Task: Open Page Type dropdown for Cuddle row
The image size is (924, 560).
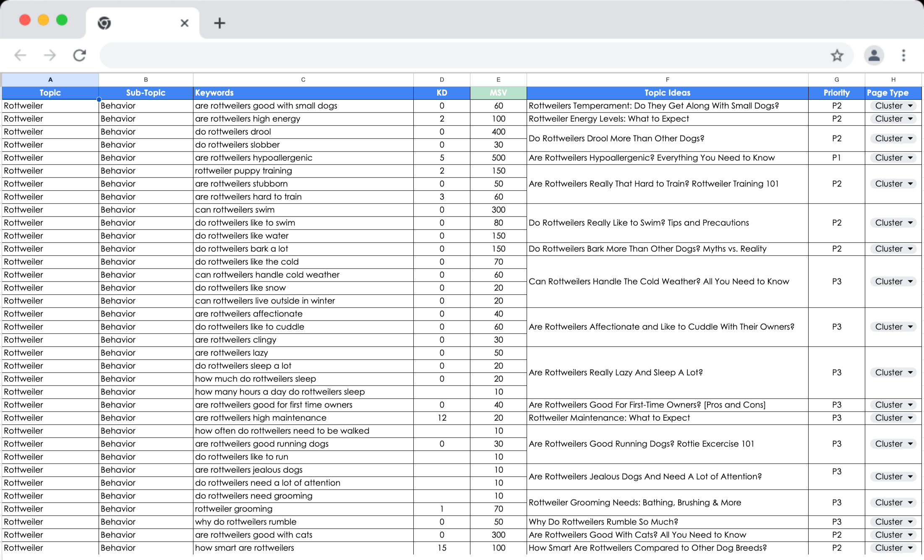Action: 894,327
